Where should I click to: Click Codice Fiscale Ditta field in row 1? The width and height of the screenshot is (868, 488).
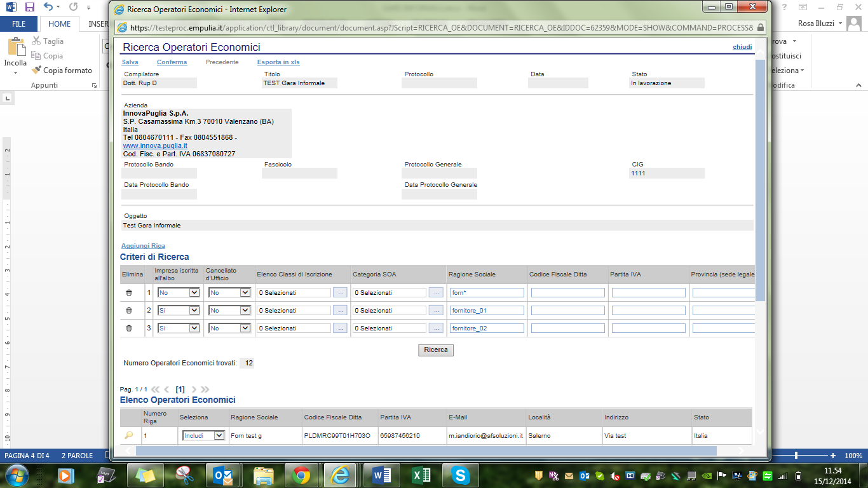click(x=568, y=293)
